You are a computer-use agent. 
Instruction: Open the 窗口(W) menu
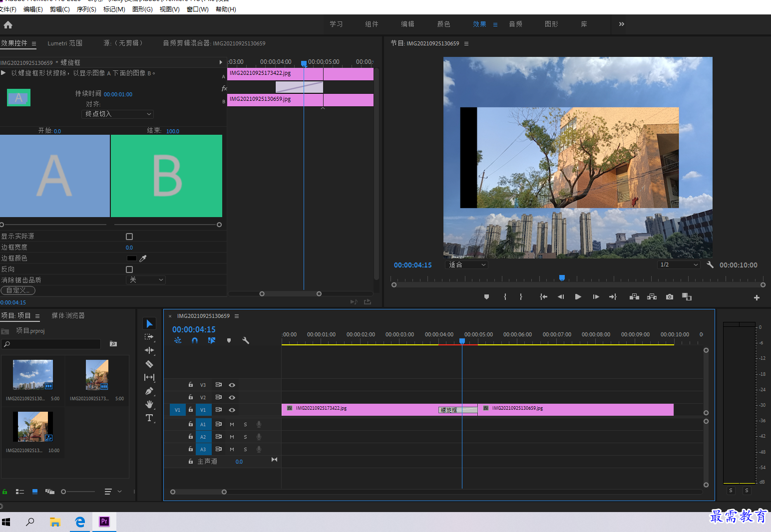[x=197, y=9]
